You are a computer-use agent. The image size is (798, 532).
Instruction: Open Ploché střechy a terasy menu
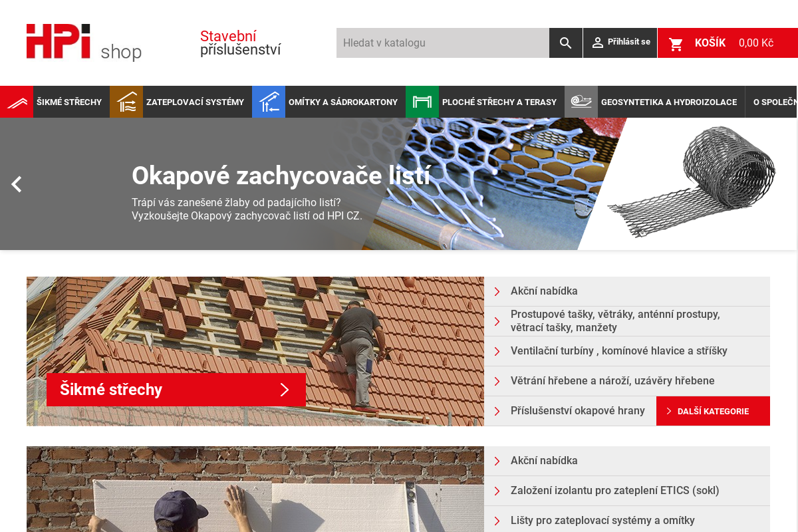499,102
